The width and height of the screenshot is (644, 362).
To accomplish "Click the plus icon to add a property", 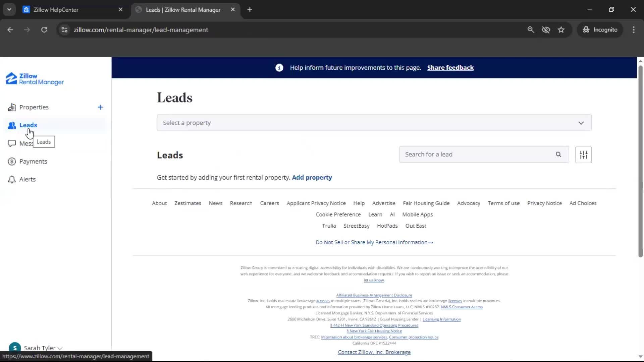I will [100, 107].
